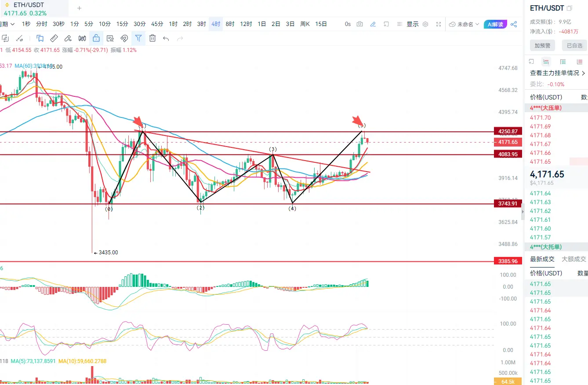
Task: Click the funnel filter icon
Action: pyautogui.click(x=138, y=38)
